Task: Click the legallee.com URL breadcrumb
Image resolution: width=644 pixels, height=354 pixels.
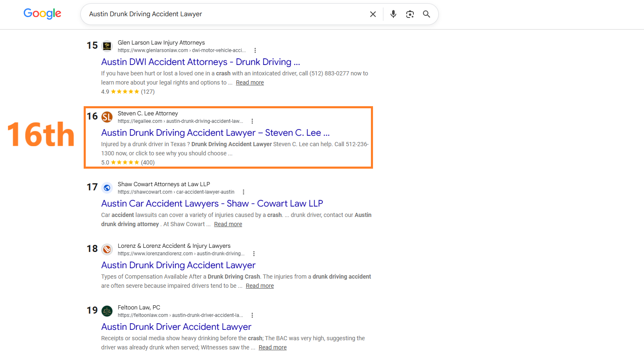Action: tap(180, 121)
